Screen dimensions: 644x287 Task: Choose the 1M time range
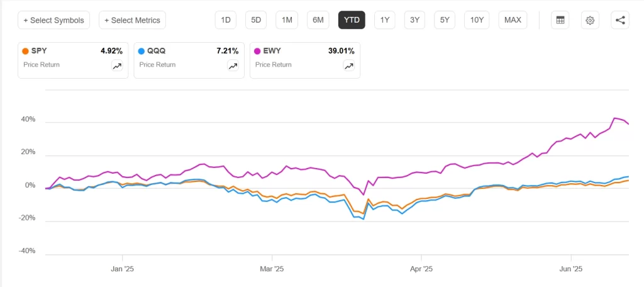[x=287, y=20]
